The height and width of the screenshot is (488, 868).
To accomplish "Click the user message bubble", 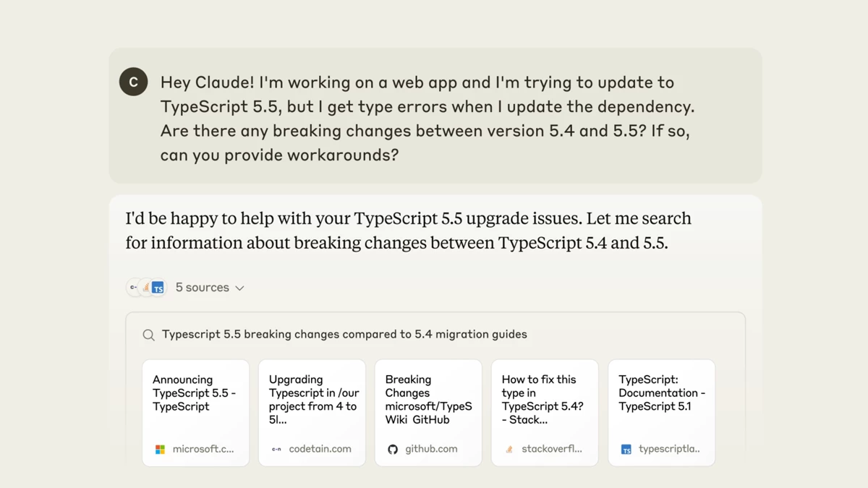I will pos(435,116).
